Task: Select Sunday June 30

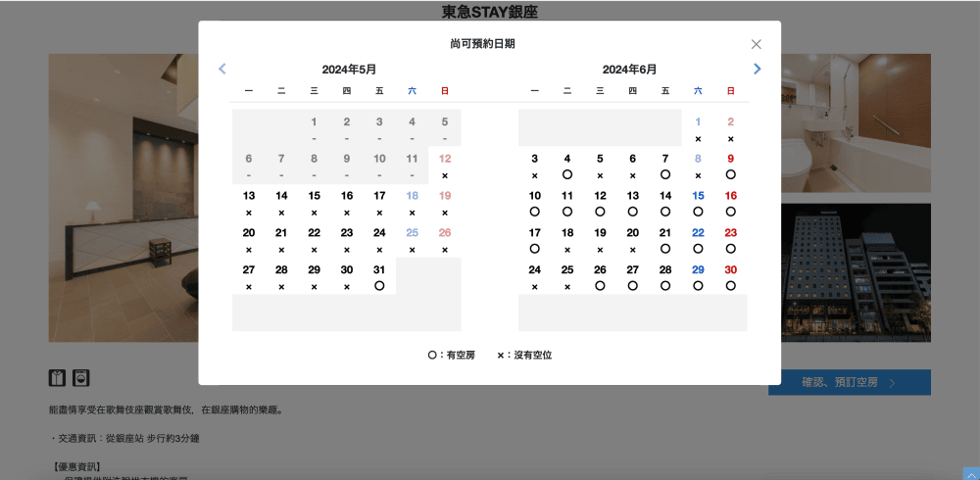Action: 731,277
